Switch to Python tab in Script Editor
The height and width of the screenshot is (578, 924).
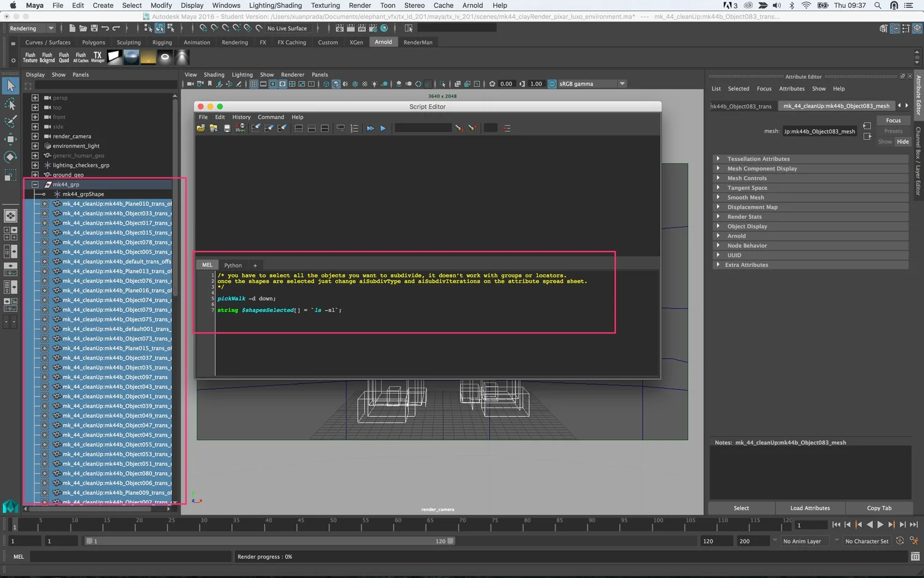[233, 266]
